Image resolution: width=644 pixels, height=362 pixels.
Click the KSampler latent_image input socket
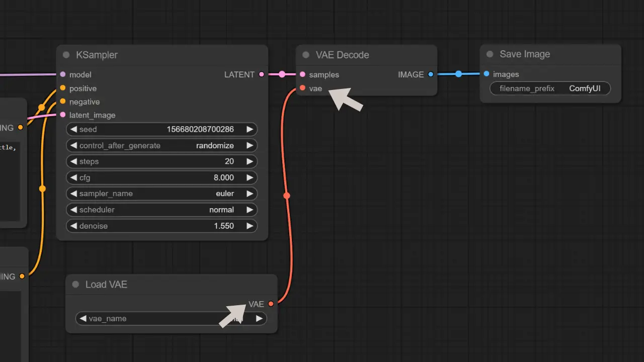coord(62,115)
